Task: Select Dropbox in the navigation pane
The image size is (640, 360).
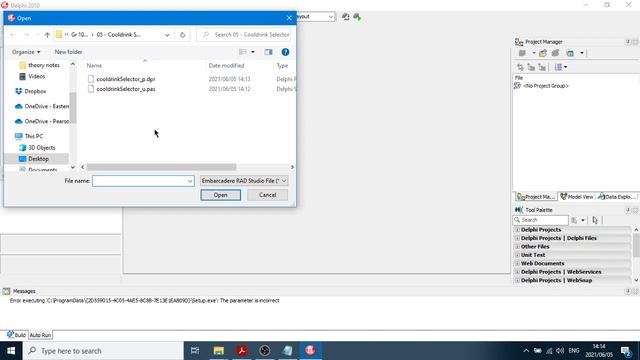Action: pyautogui.click(x=35, y=91)
